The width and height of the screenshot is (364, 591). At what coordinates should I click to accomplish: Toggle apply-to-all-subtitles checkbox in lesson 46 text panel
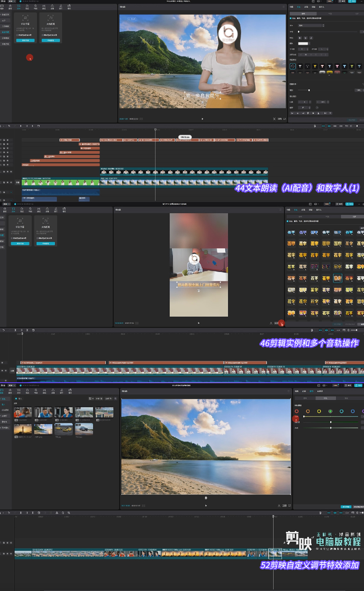(287, 221)
